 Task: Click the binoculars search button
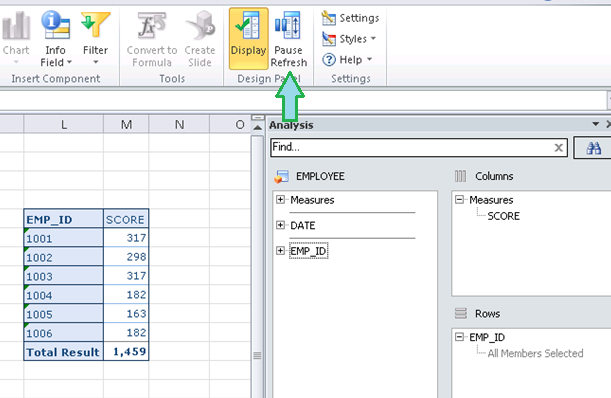point(593,148)
